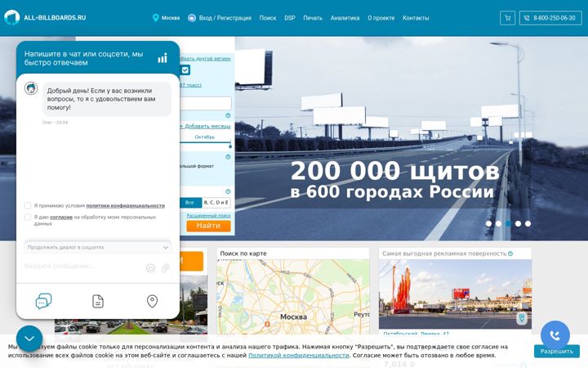Click the Разрешить cookie button
This screenshot has width=588, height=368.
coord(556,351)
